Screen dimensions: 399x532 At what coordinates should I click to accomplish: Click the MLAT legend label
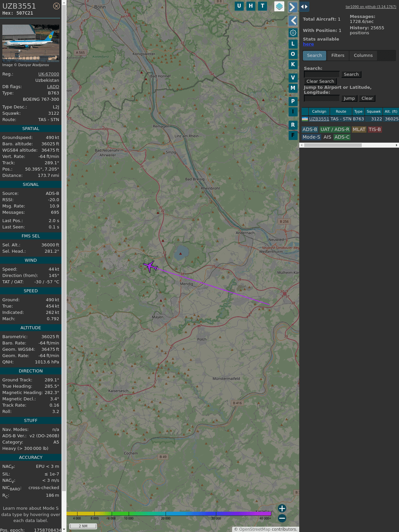(359, 130)
